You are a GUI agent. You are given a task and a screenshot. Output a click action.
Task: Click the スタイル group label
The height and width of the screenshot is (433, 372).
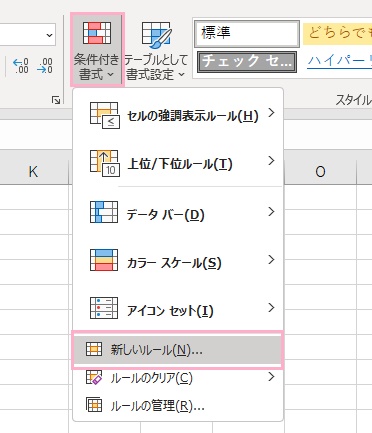[353, 100]
